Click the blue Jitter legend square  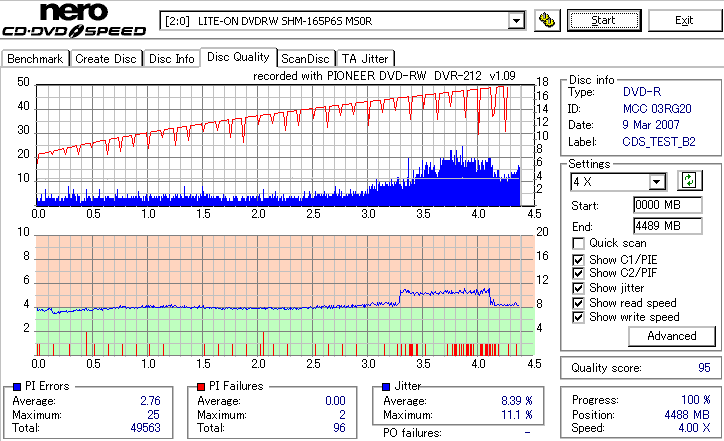386,387
